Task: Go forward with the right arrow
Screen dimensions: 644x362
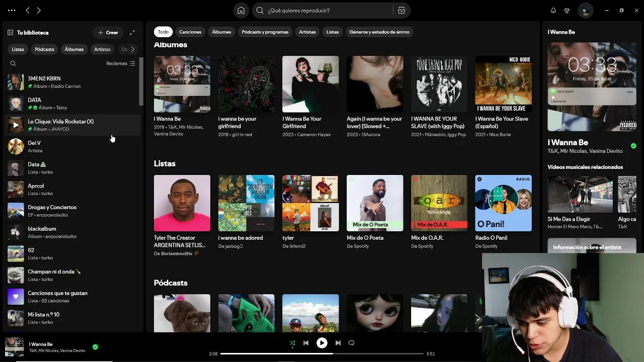Action: click(39, 10)
